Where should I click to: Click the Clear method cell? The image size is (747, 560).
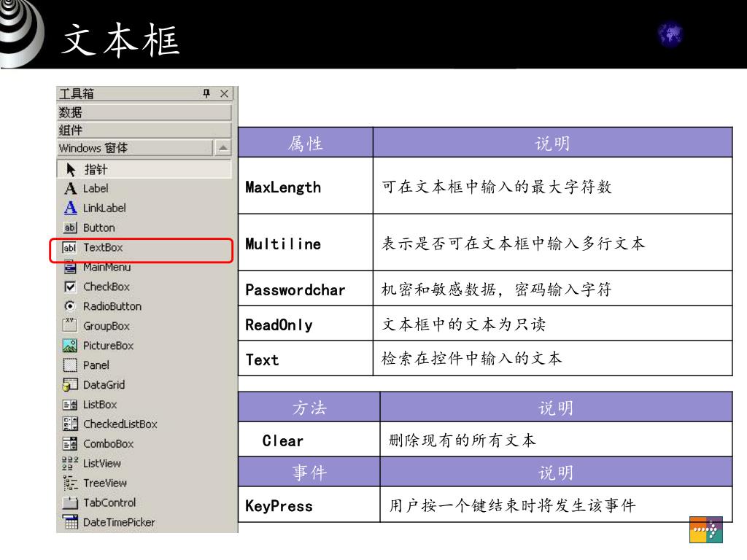click(309, 440)
